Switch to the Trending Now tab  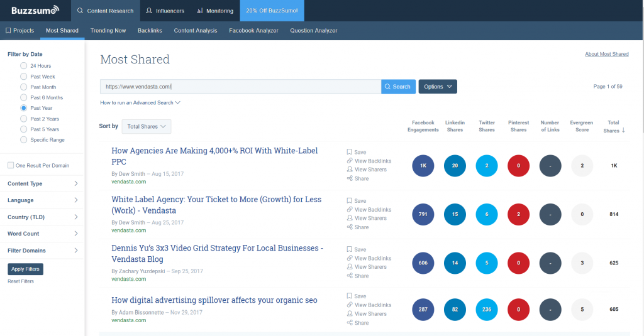(108, 30)
